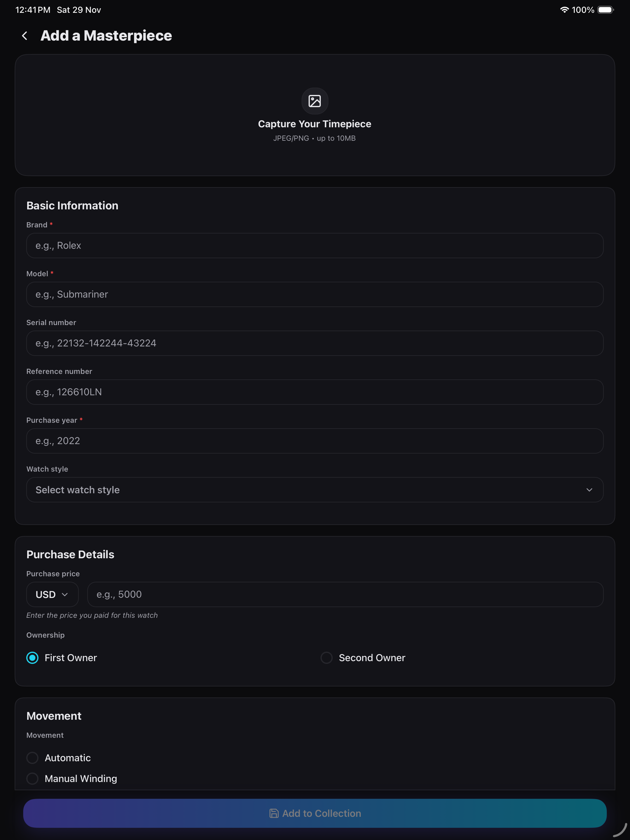The image size is (630, 840).
Task: Select Second Owner radio button
Action: point(327,658)
